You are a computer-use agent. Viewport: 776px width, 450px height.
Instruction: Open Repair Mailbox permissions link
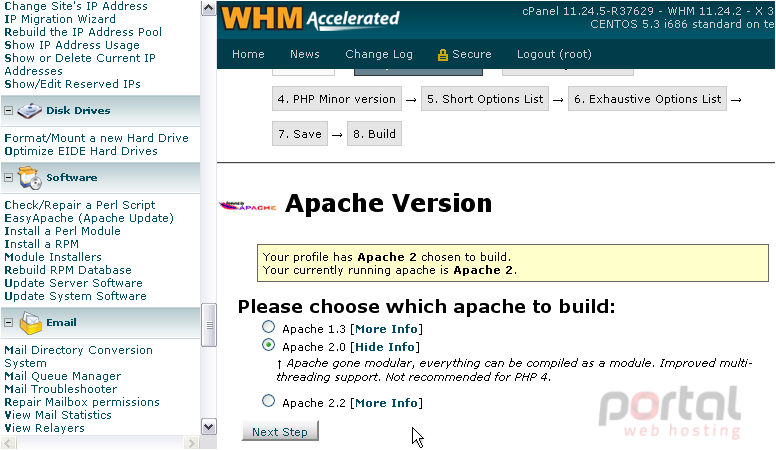point(82,402)
